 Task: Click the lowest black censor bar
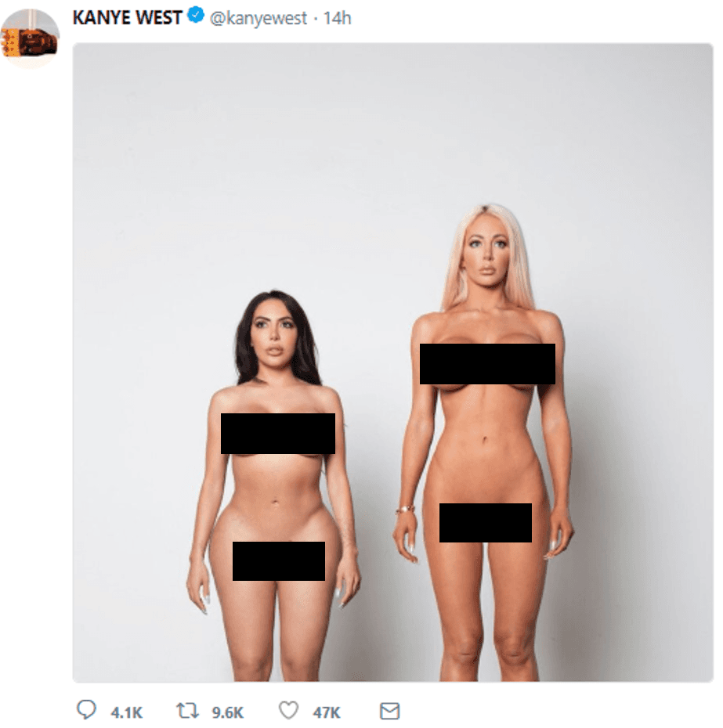278,560
